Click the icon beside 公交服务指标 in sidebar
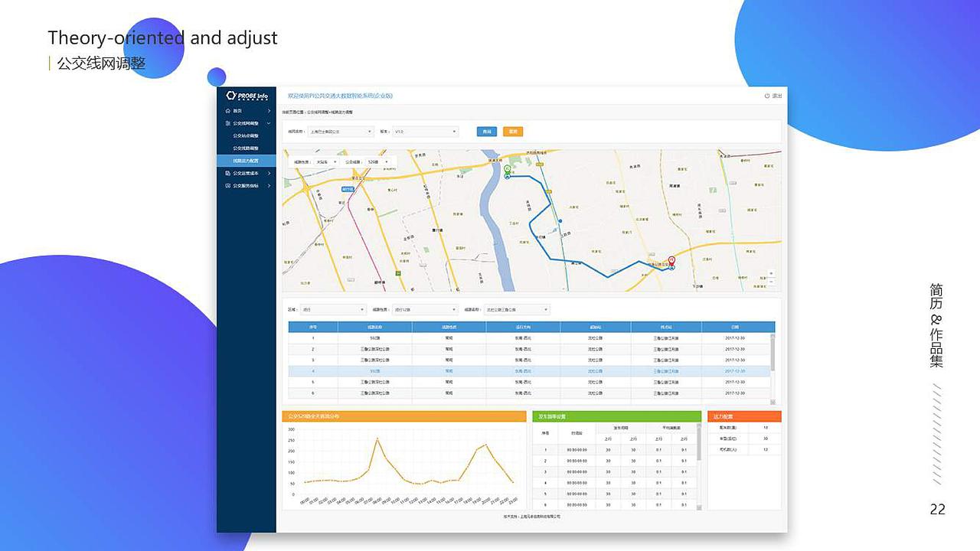Image resolution: width=980 pixels, height=551 pixels. 228,185
